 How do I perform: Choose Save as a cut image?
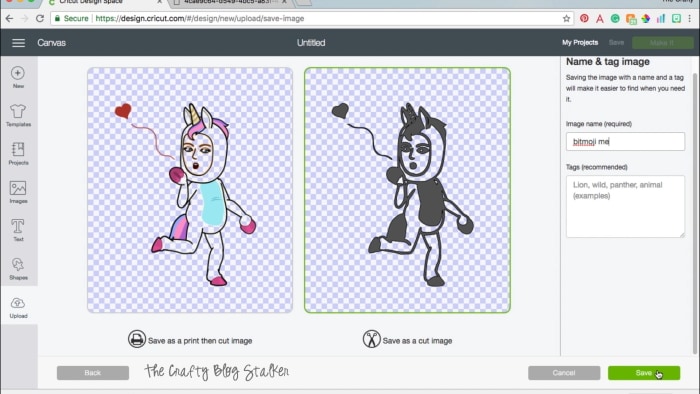point(408,340)
